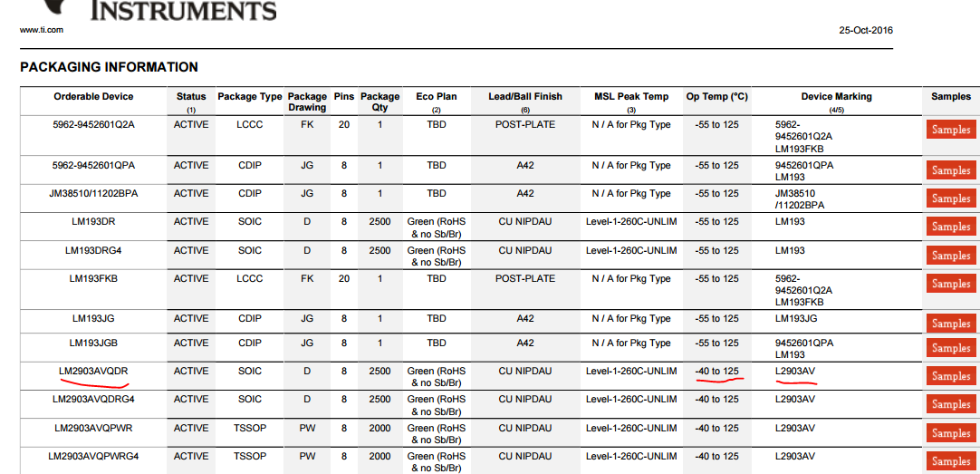
Task: Click the Orderable Device column header
Action: click(94, 96)
